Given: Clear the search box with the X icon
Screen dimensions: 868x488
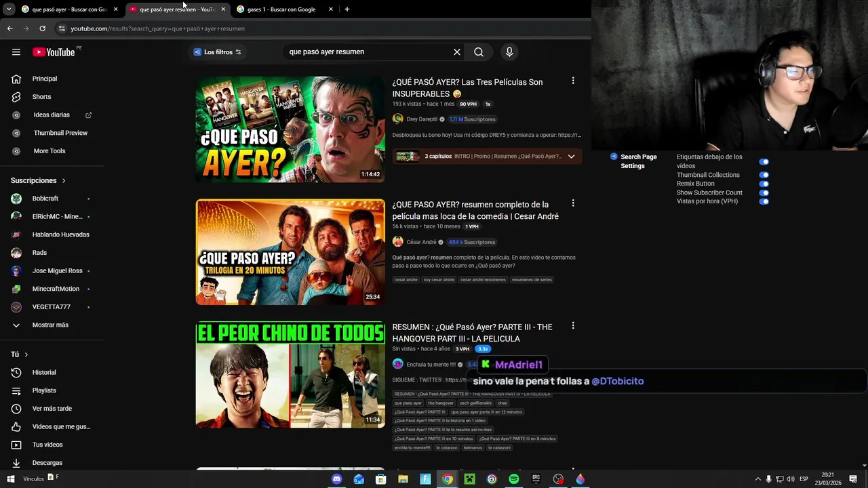Looking at the screenshot, I should (457, 52).
